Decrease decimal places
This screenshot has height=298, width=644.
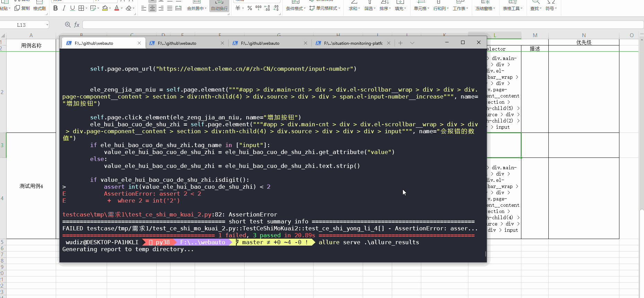pyautogui.click(x=276, y=8)
